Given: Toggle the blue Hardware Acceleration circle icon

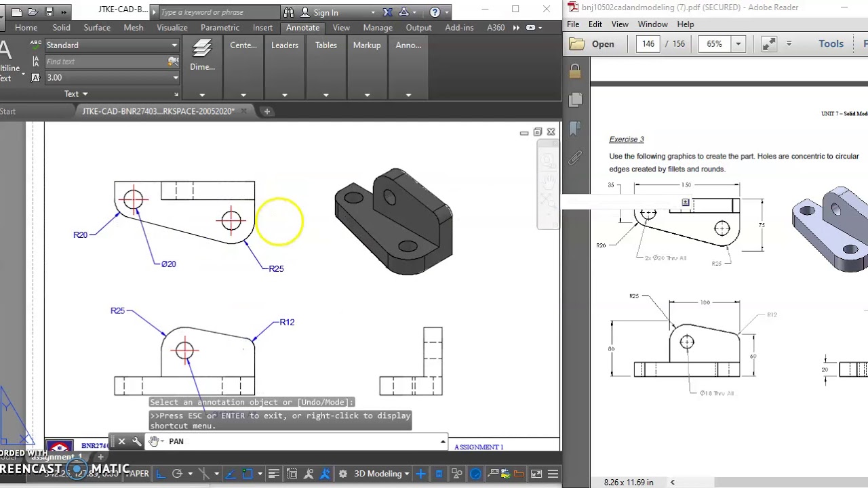Looking at the screenshot, I should point(475,474).
